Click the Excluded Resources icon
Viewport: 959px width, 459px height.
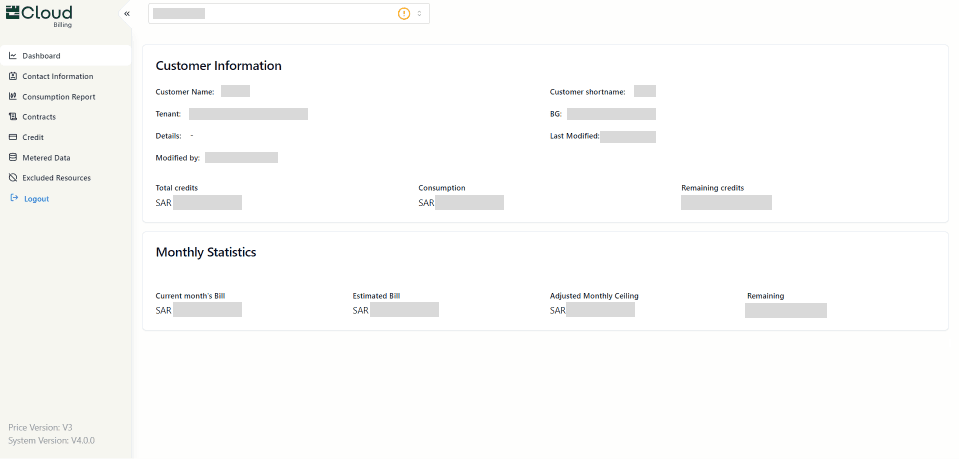tap(13, 178)
